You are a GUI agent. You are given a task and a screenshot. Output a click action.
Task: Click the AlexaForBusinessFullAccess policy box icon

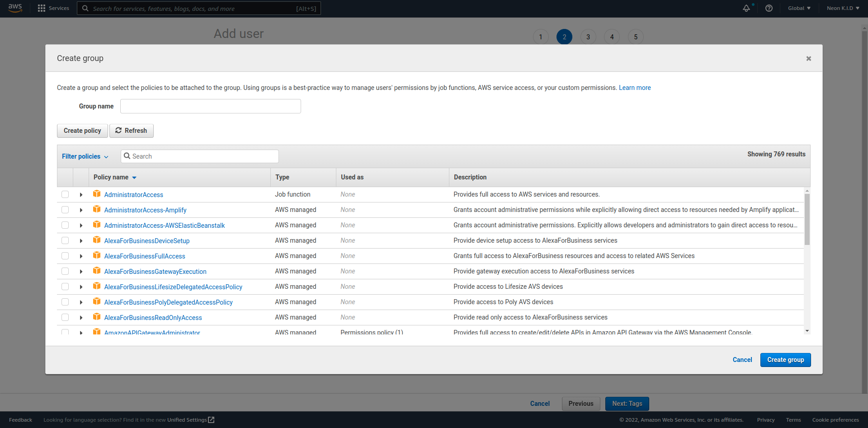click(x=97, y=255)
